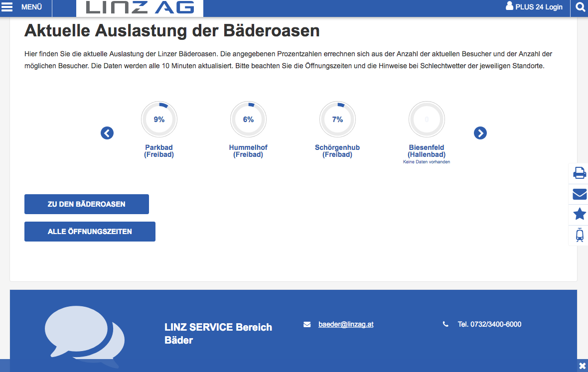The height and width of the screenshot is (372, 588).
Task: Click the user icon beside PLUS 24 Login
Action: click(x=509, y=6)
